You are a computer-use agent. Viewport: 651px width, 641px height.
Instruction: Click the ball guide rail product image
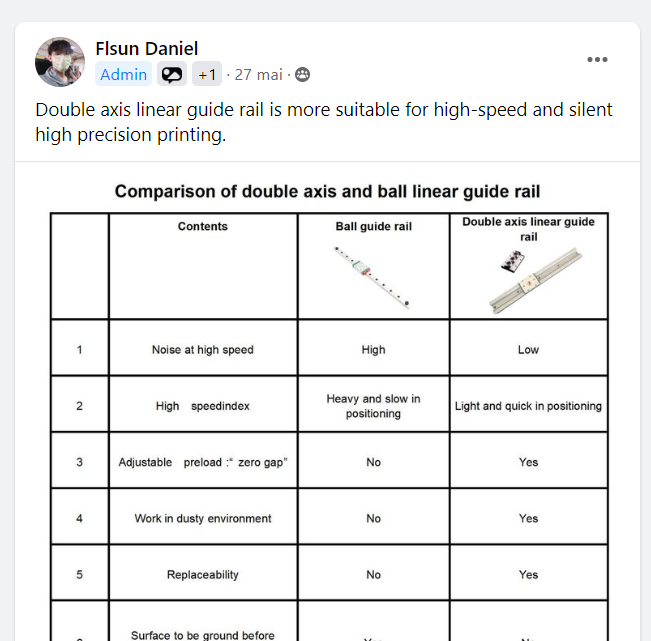point(373,275)
